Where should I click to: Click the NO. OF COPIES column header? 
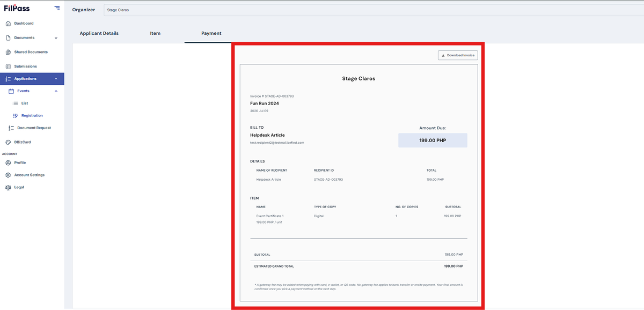[x=407, y=207]
